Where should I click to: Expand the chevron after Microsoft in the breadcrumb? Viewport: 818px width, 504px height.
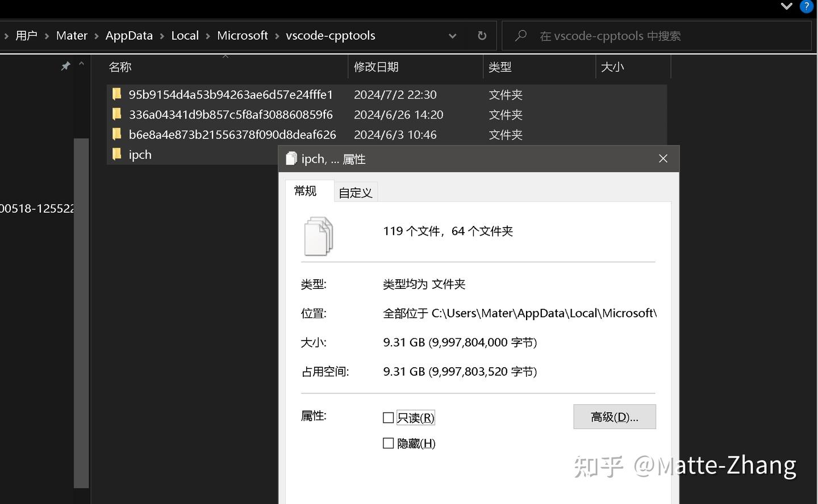point(277,36)
